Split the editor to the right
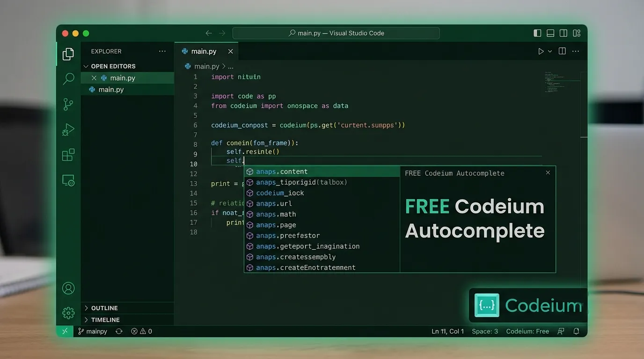Screen dimensions: 644x359 tap(562, 51)
